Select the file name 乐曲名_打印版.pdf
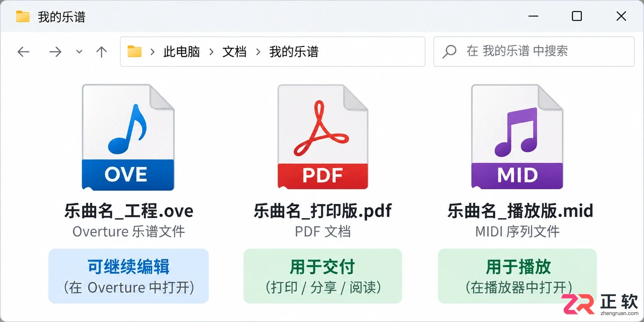644x322 pixels. 323,211
